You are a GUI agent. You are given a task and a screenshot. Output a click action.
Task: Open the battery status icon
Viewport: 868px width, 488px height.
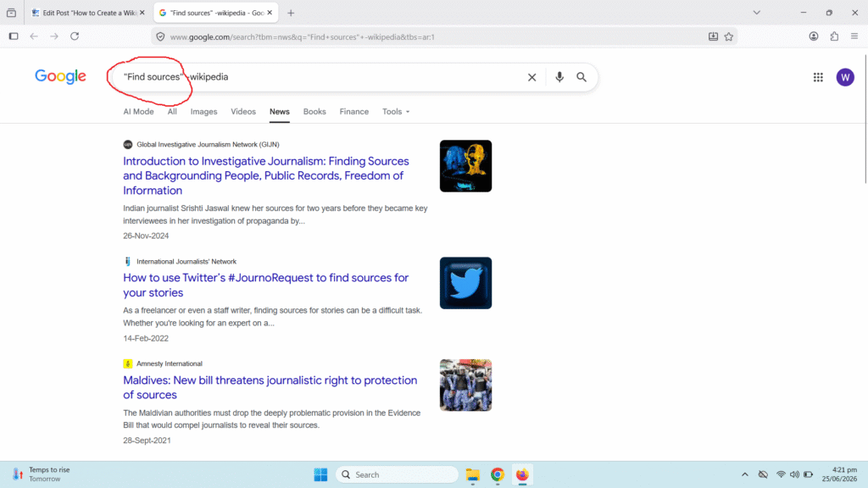tap(808, 474)
